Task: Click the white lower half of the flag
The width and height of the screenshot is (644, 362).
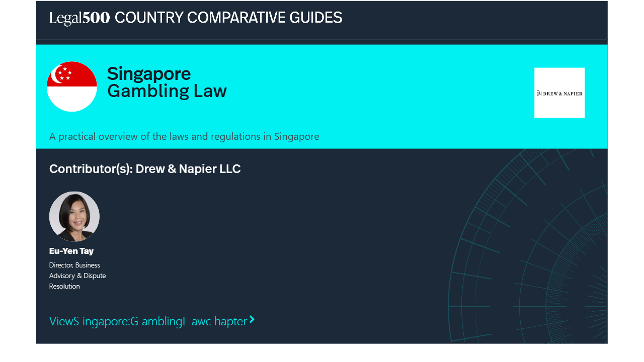Action: pos(72,99)
